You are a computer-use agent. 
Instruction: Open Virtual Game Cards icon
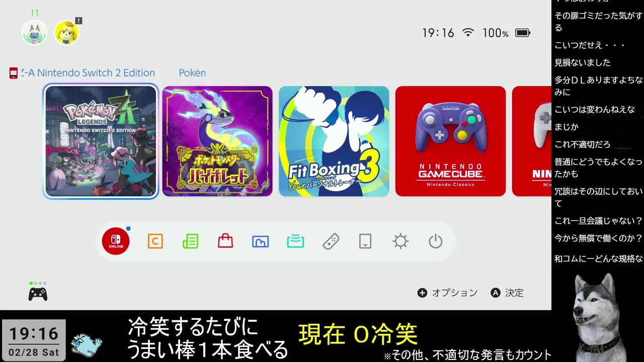[x=365, y=242]
